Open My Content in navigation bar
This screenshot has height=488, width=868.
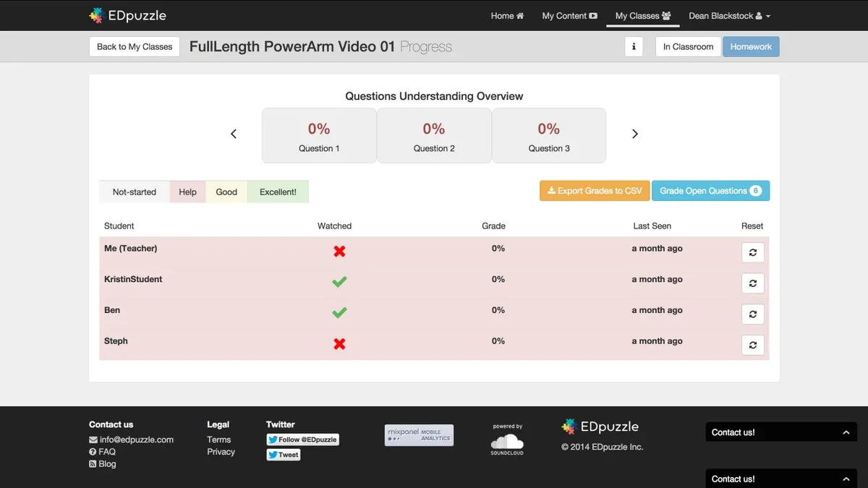[570, 16]
